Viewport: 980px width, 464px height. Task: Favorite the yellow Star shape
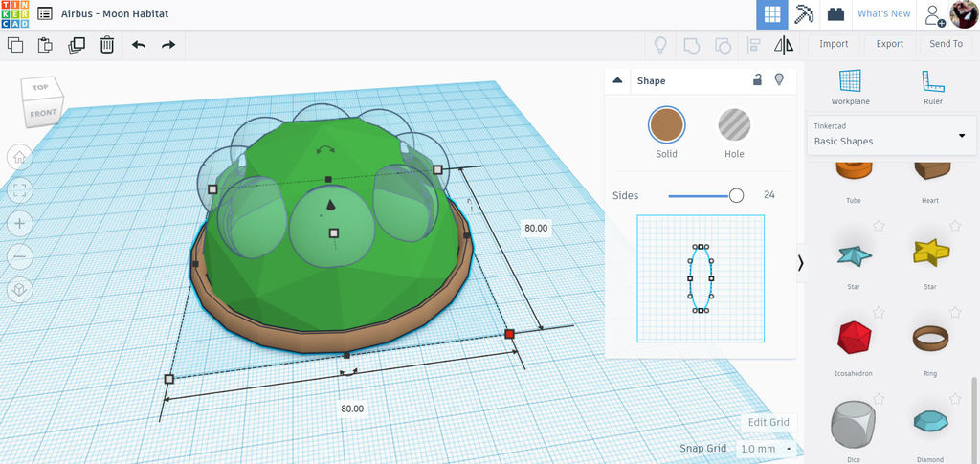(x=954, y=226)
